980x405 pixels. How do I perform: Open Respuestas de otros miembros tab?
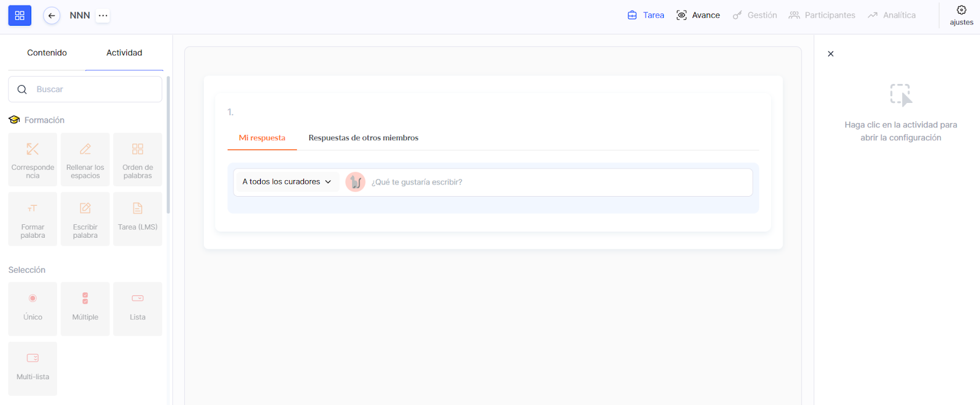[363, 138]
